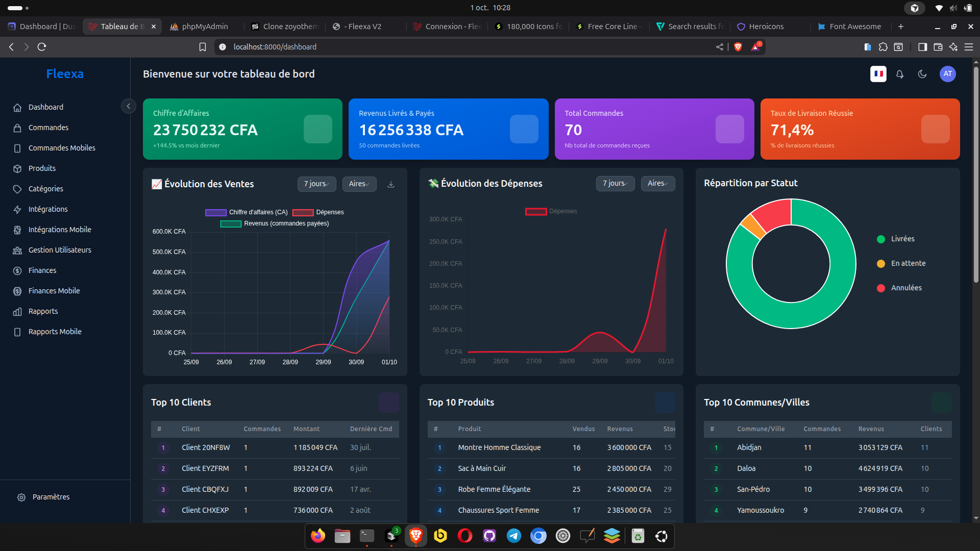
Task: Click the green Livrées legend dot
Action: pyautogui.click(x=881, y=239)
